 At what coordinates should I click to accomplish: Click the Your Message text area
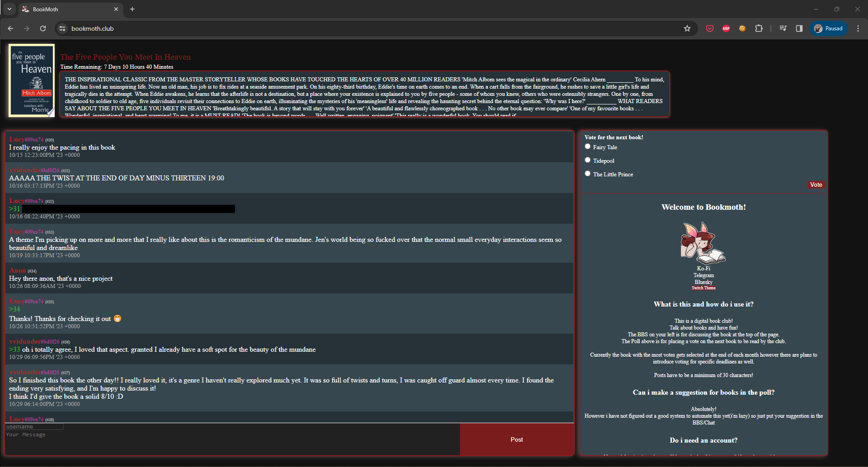click(x=232, y=443)
